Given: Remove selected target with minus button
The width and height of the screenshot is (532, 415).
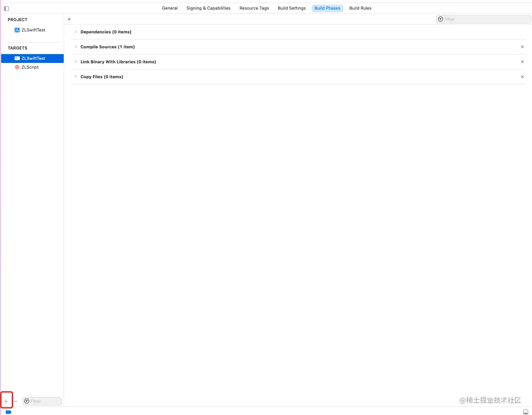Looking at the screenshot, I should pyautogui.click(x=16, y=401).
